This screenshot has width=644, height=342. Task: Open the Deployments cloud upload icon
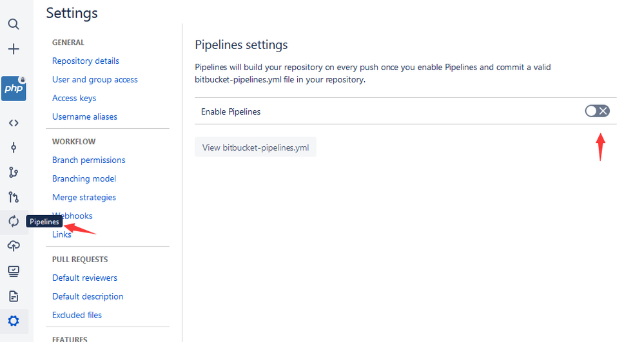(x=14, y=246)
